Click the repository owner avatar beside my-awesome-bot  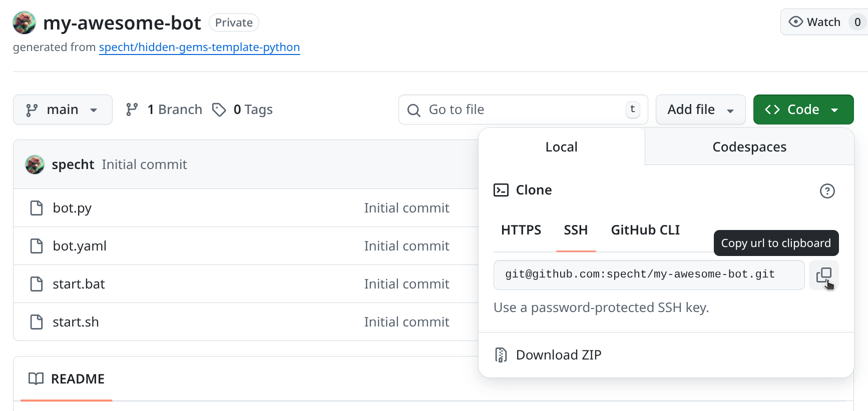click(x=24, y=23)
